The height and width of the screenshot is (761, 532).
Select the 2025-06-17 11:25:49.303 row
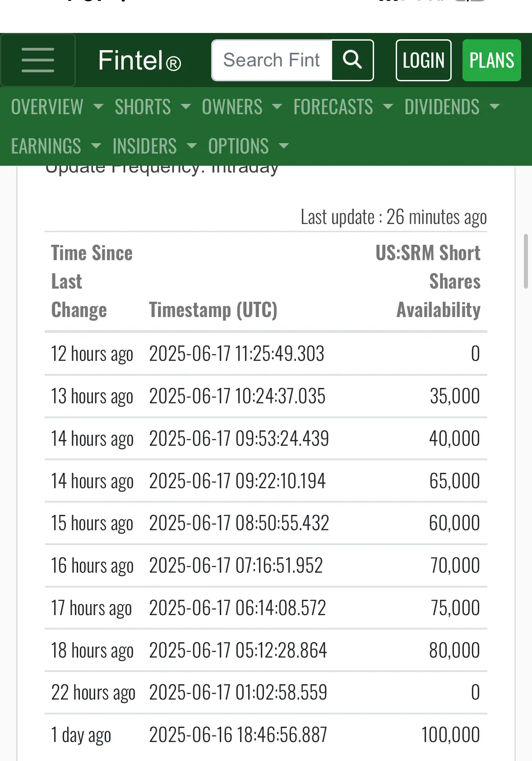266,354
